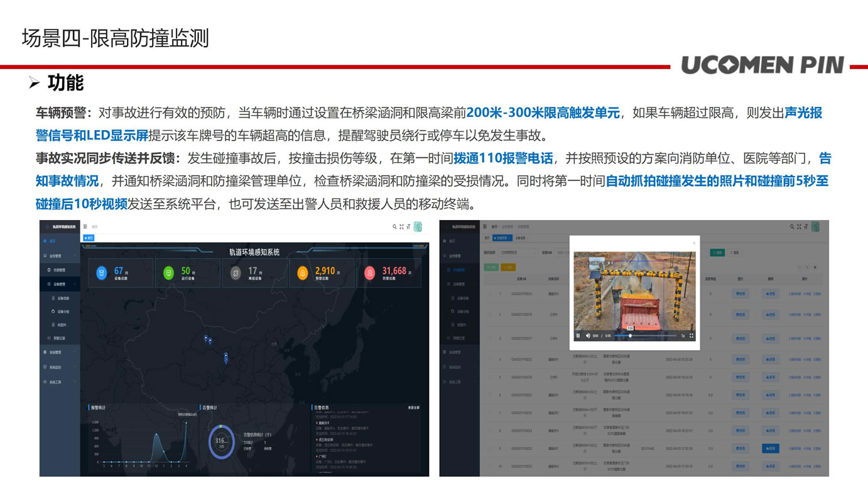Screen dimensions: 868x489
Task: Tick checkbox for row 2 in alarm table
Action: [x=491, y=314]
